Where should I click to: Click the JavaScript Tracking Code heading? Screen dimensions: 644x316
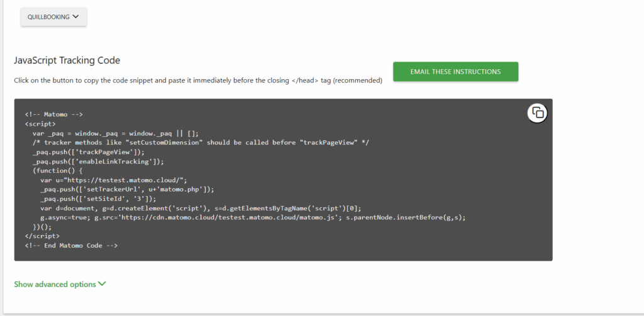(x=67, y=60)
